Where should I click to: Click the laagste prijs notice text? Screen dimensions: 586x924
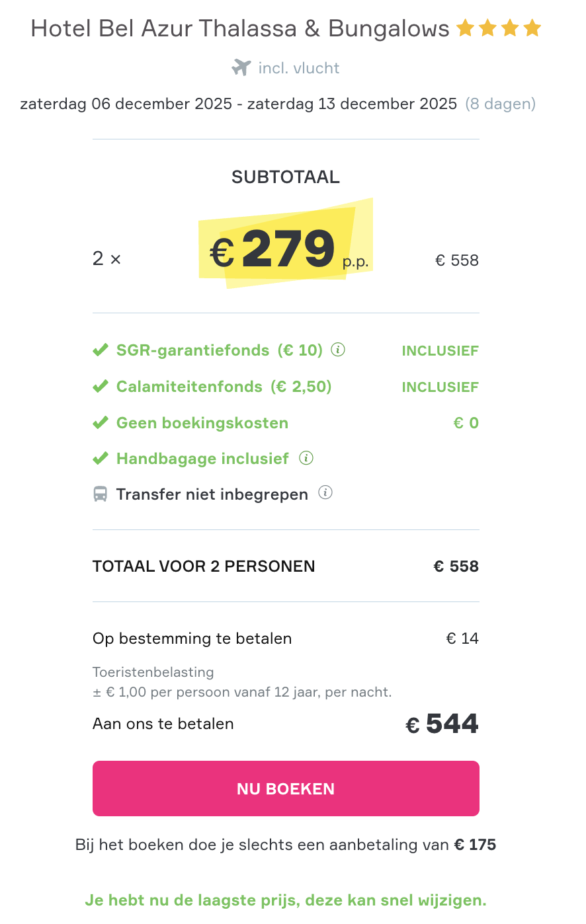point(286,900)
